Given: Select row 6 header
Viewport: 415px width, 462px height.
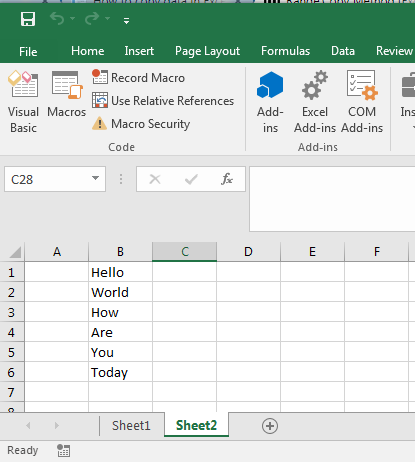Looking at the screenshot, I should (12, 372).
